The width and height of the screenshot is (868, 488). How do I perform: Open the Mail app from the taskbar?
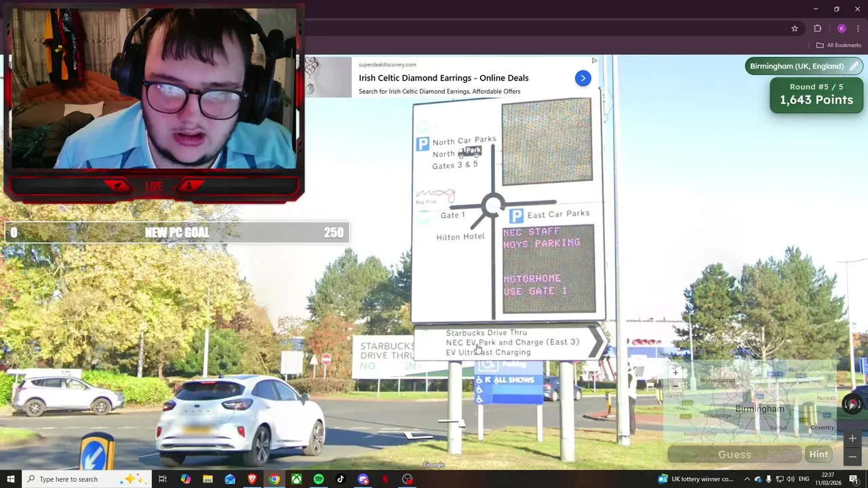click(x=230, y=479)
